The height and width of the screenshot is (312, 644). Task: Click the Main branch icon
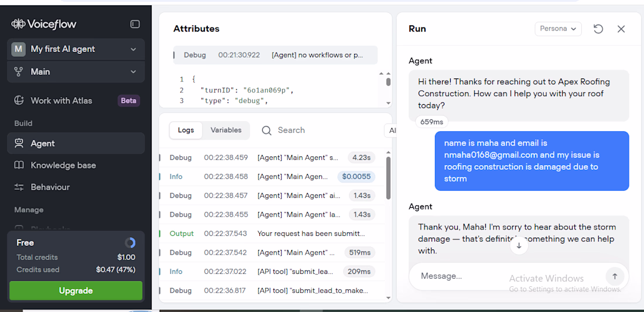point(18,72)
